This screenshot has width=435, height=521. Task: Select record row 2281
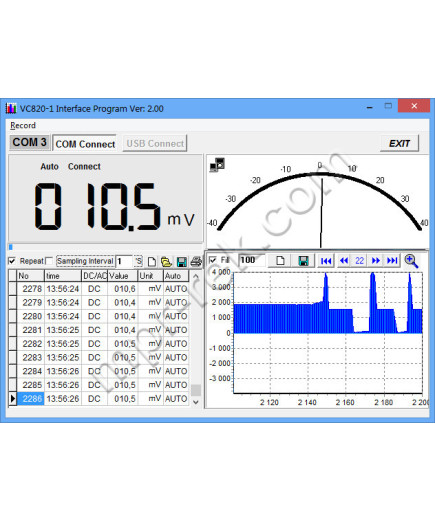99,330
